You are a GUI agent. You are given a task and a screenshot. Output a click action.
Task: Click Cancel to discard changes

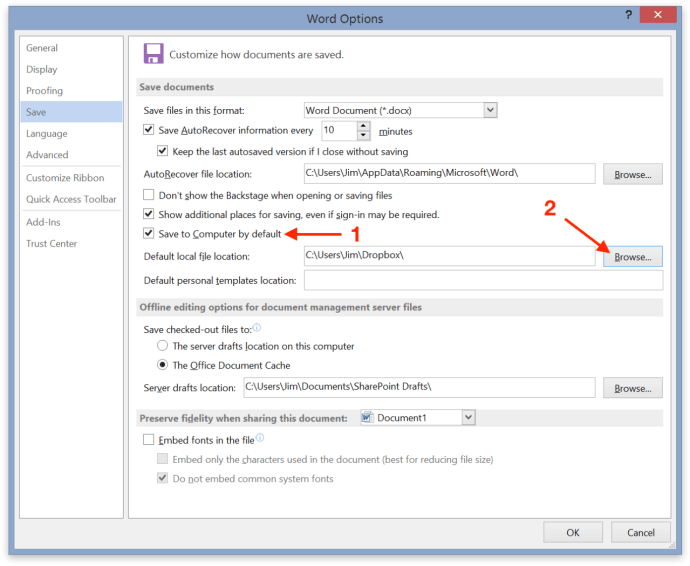point(640,533)
